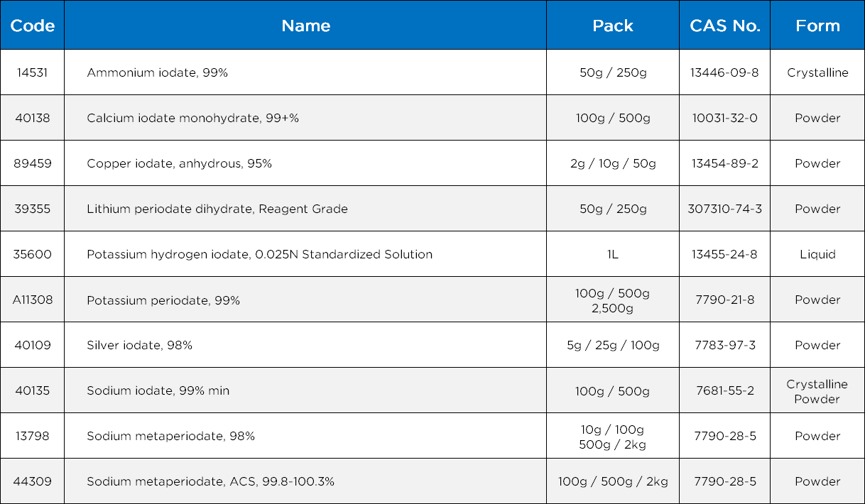865x504 pixels.
Task: Click Sodium iodate, 99% min entry
Action: (x=158, y=390)
